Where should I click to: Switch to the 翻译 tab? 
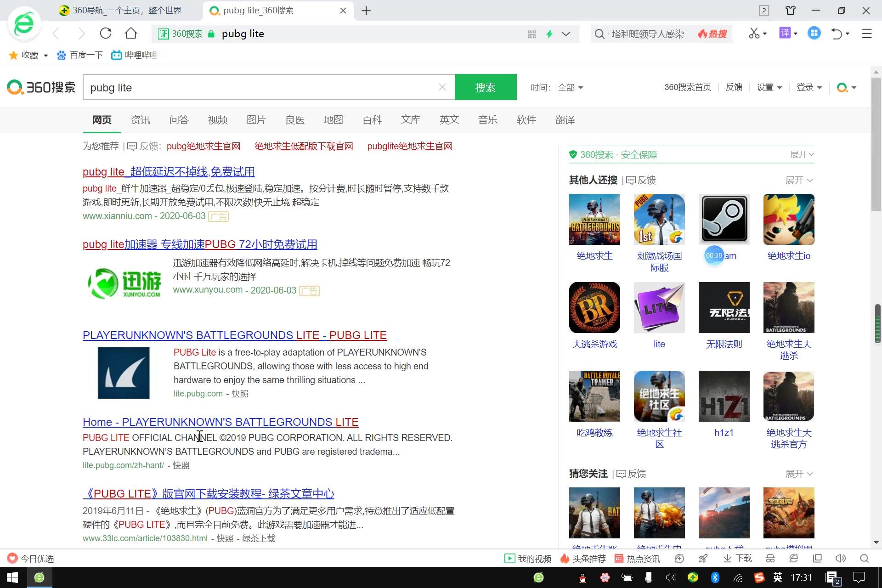click(565, 120)
